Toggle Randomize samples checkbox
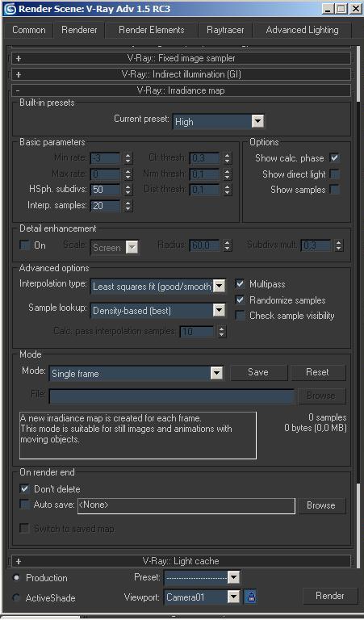 (240, 300)
